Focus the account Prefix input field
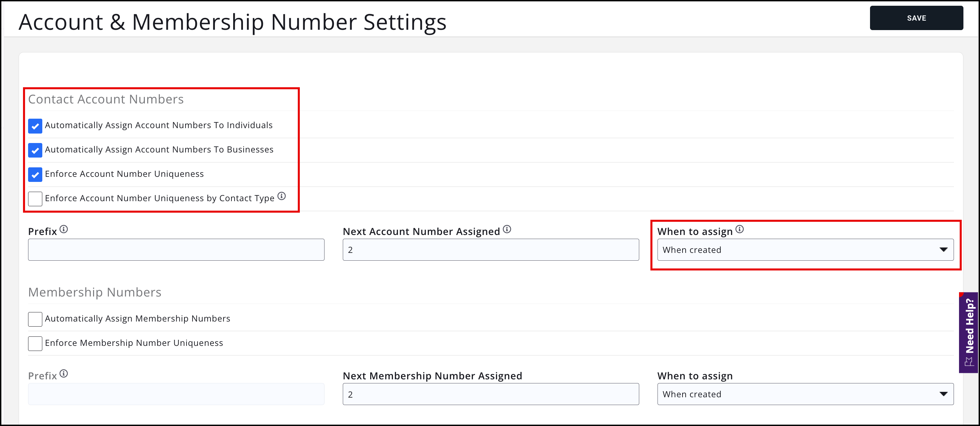The height and width of the screenshot is (426, 980). point(176,250)
